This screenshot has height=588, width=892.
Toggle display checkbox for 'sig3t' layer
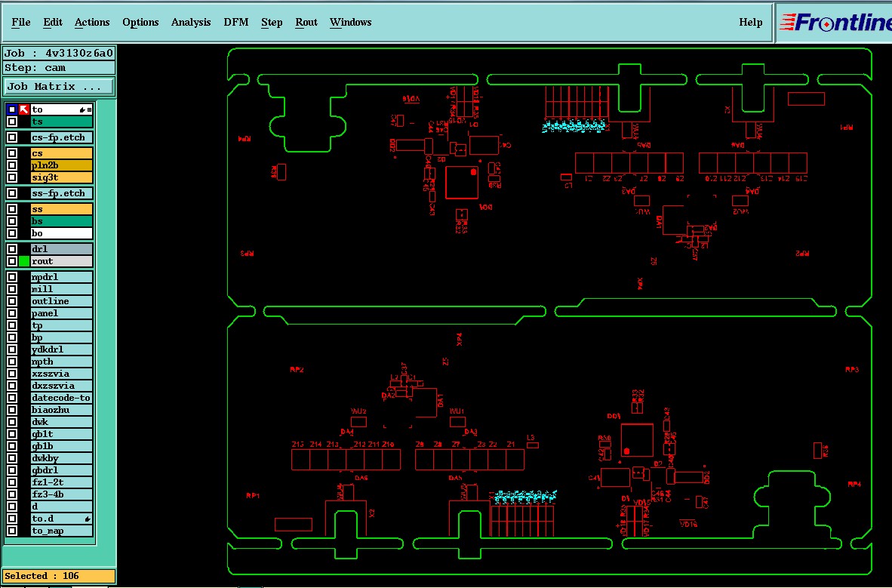click(12, 177)
